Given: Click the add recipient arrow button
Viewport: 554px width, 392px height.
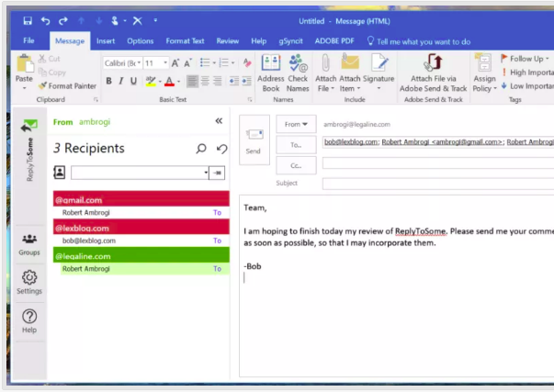Looking at the screenshot, I should point(217,173).
